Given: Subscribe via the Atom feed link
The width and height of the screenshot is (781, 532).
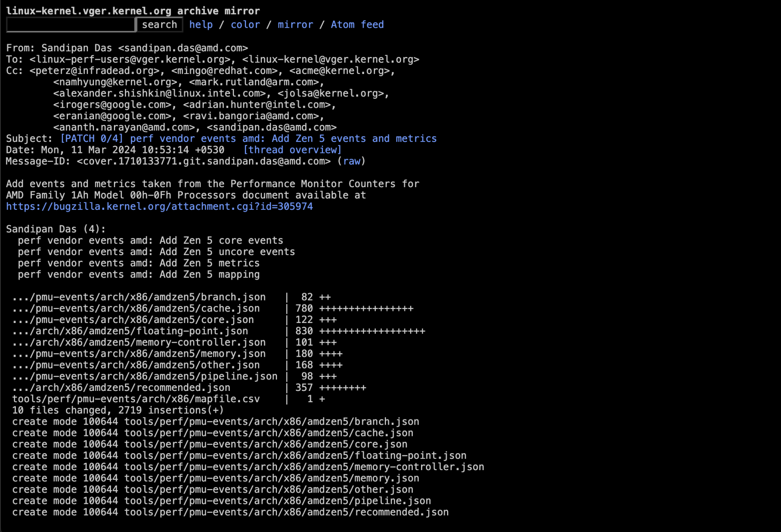Looking at the screenshot, I should [x=357, y=25].
